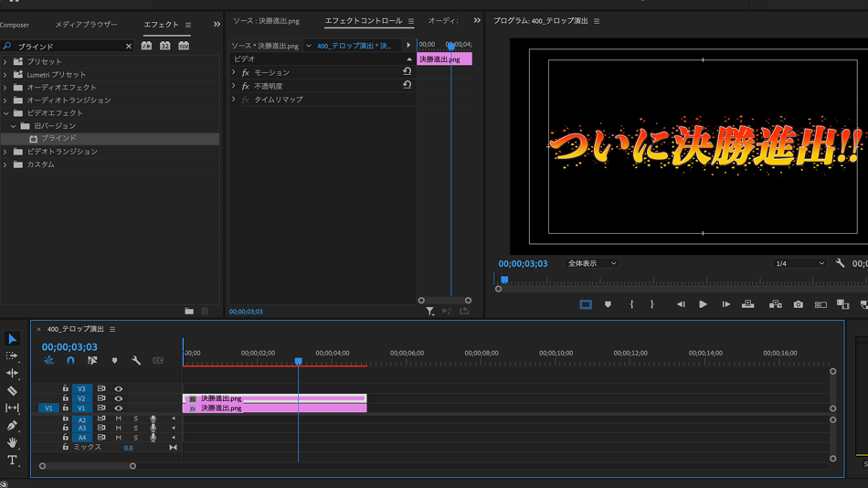This screenshot has width=868, height=488.
Task: Open the ソース：決勝進出.png tab
Action: click(x=266, y=21)
